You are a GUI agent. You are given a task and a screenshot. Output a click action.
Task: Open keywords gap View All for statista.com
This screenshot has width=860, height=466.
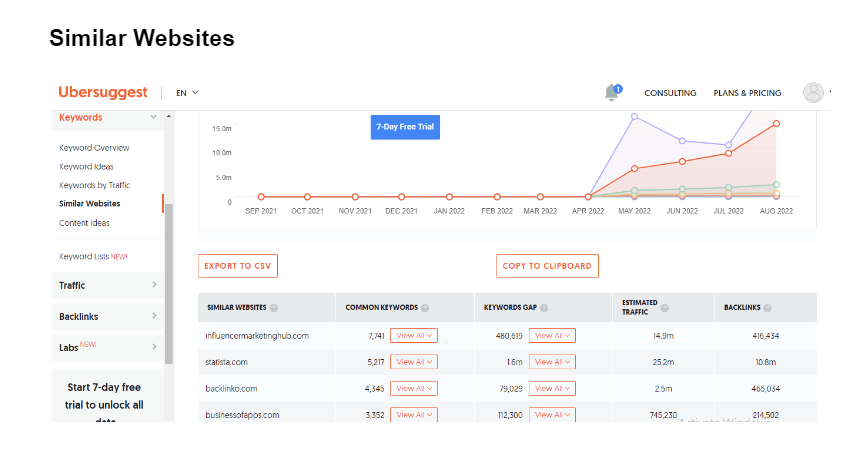[x=552, y=362]
